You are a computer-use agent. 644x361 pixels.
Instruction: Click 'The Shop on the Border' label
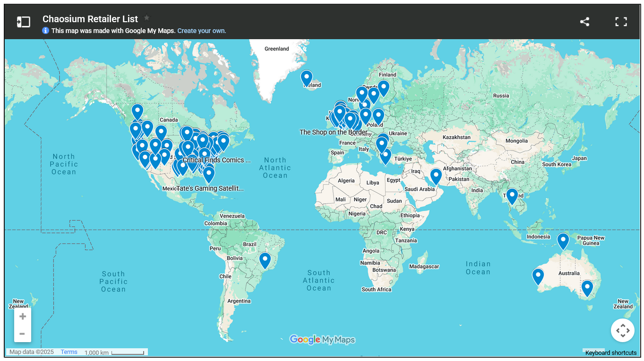pos(333,132)
